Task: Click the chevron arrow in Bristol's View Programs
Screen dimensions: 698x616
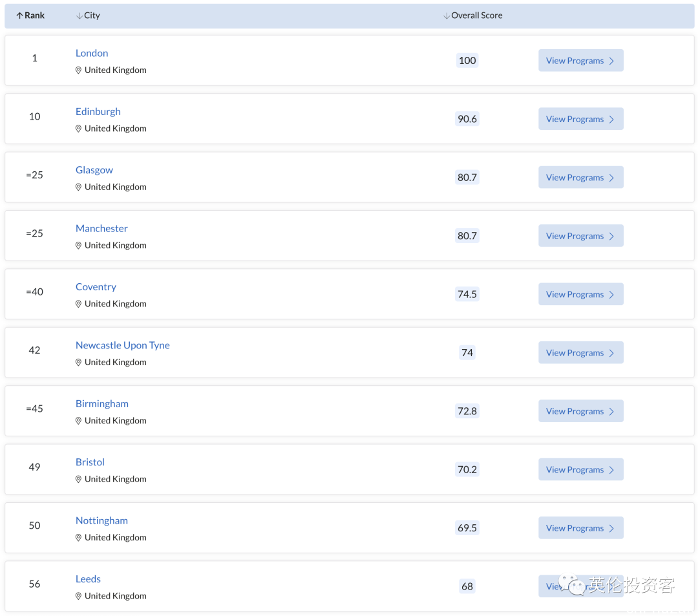Action: point(611,470)
